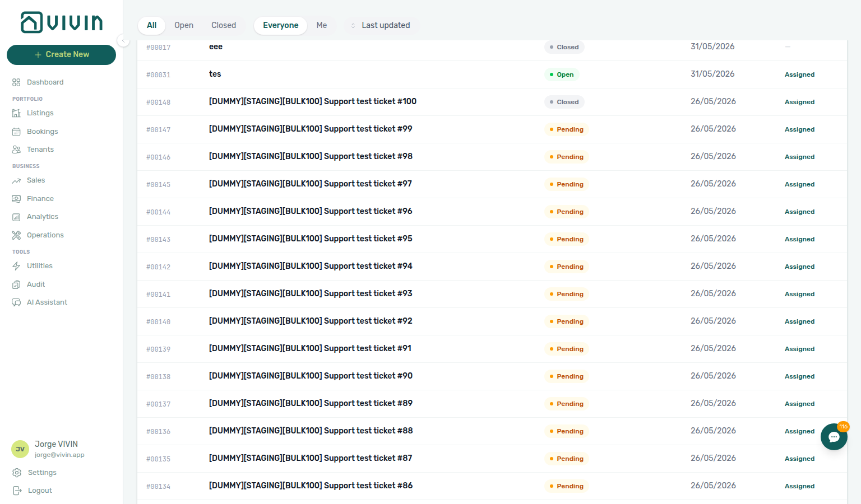
Task: Go to Bookings page
Action: pyautogui.click(x=43, y=132)
